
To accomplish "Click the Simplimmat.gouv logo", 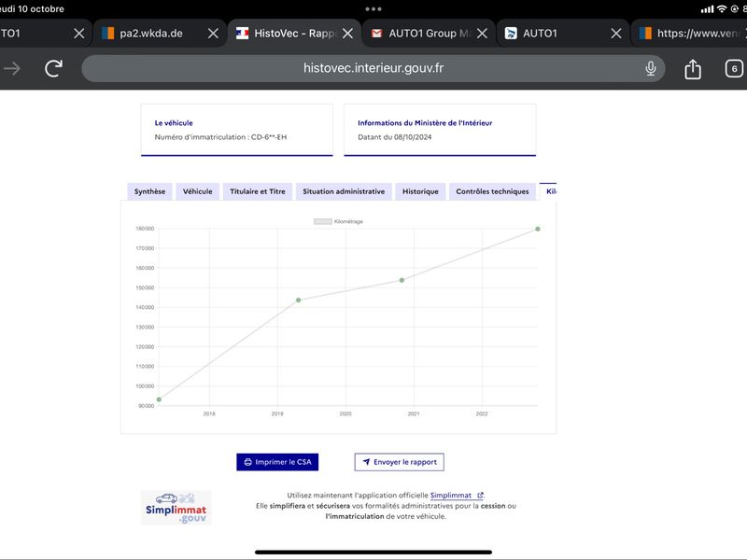I will pyautogui.click(x=176, y=508).
